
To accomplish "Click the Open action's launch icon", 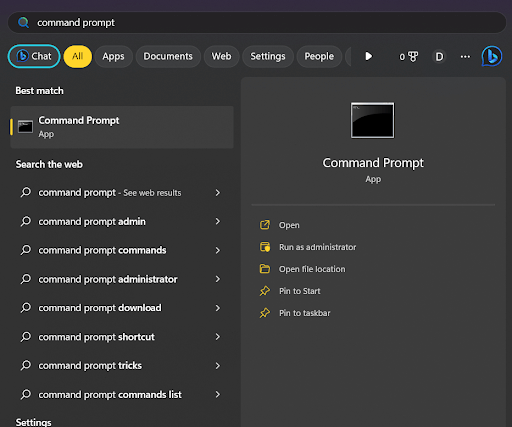I will pyautogui.click(x=265, y=225).
